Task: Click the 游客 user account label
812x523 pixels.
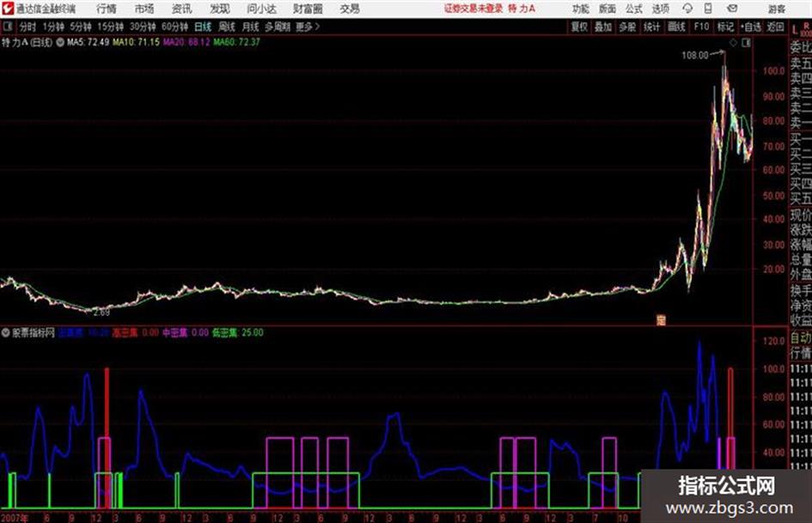Action: coord(776,9)
